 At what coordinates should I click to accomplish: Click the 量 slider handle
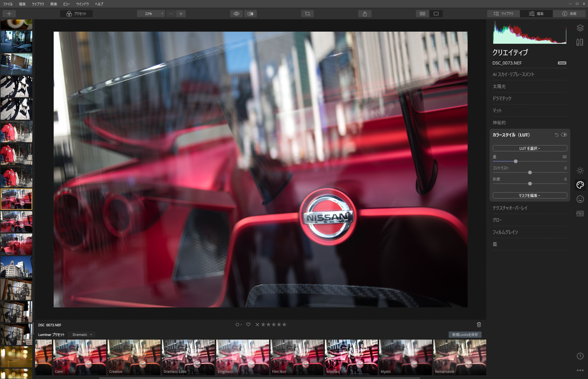515,161
